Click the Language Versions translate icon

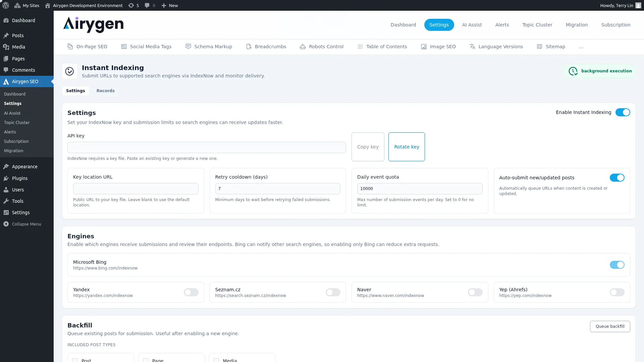tap(472, 47)
